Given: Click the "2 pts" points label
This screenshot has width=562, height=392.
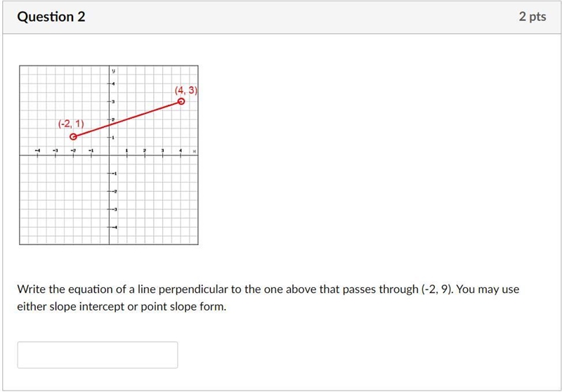Looking at the screenshot, I should click(532, 16).
